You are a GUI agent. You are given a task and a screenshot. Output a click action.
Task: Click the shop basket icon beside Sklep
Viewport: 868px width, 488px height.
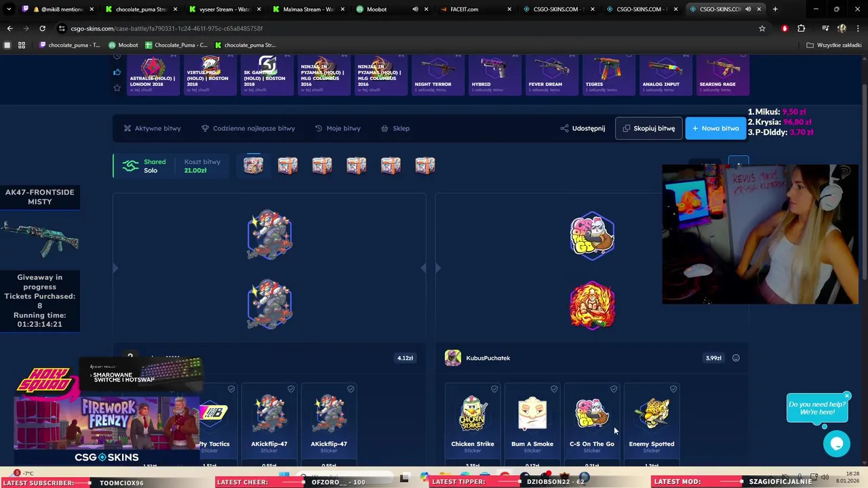click(384, 128)
